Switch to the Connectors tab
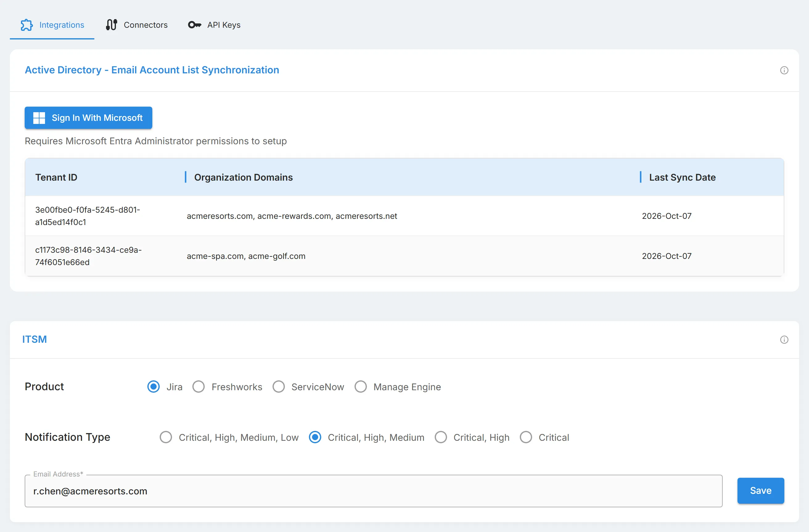 coord(137,25)
